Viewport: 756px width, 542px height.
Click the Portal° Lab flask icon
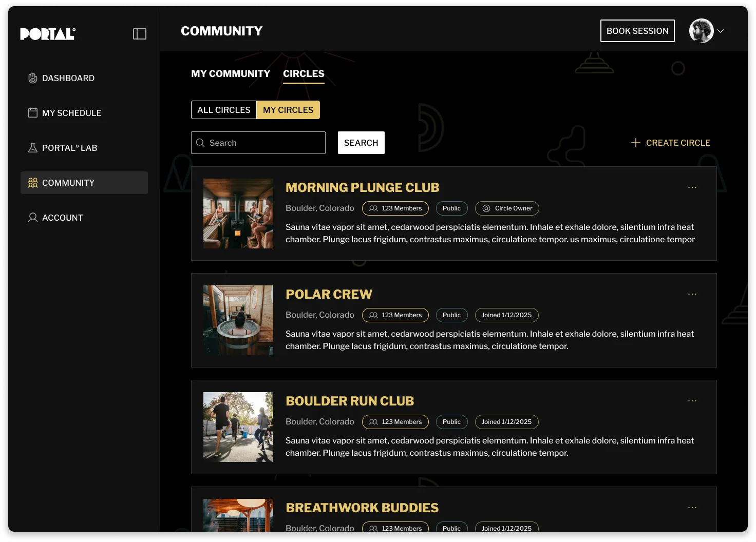(x=33, y=147)
